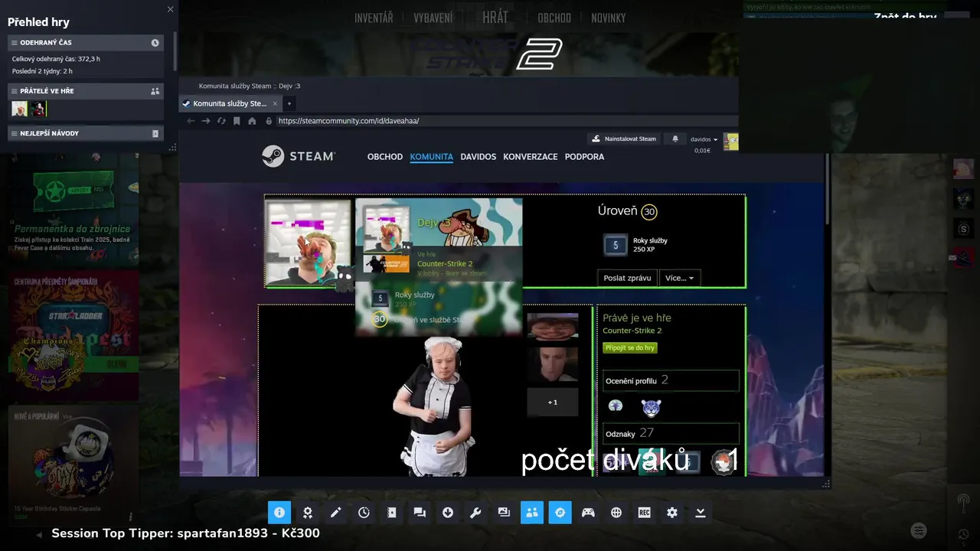Go to browser home page
This screenshot has height=551, width=980.
point(252,121)
